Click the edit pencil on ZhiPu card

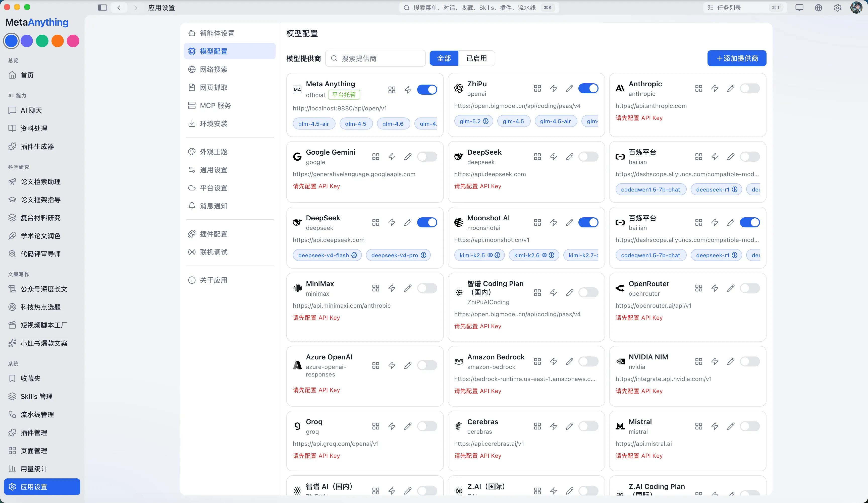coord(569,89)
